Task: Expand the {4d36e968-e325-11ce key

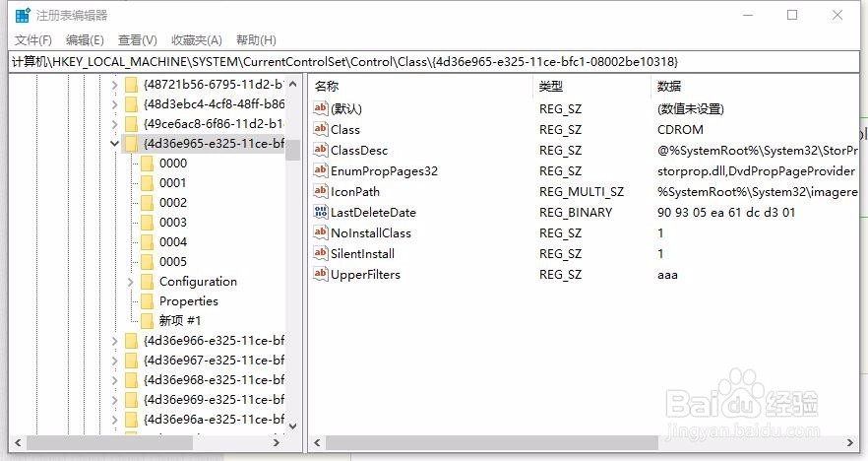Action: point(114,380)
